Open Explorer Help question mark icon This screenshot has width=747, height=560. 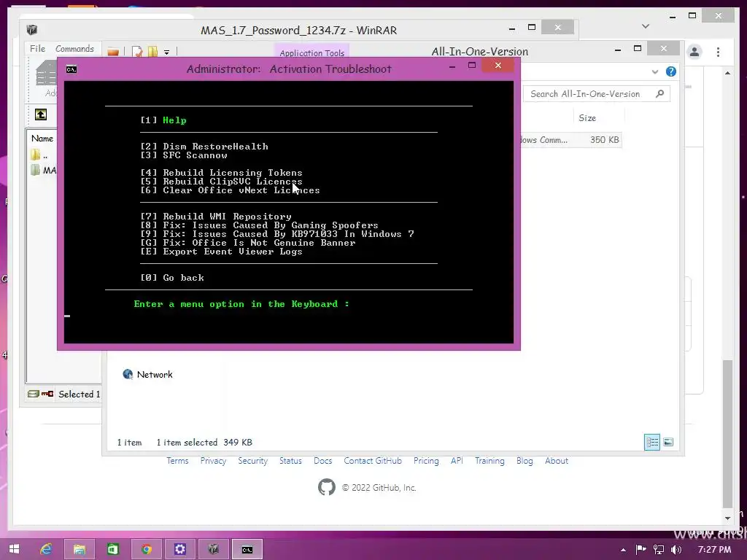[671, 71]
